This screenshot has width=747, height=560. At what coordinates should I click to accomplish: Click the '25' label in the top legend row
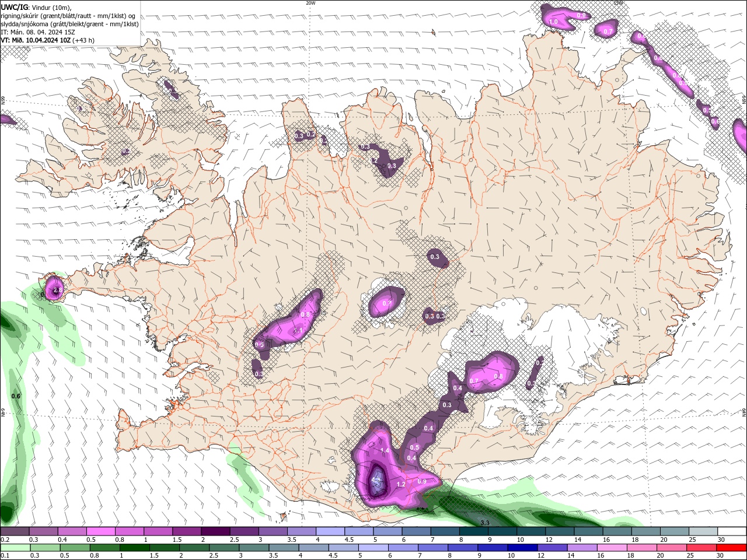click(692, 540)
